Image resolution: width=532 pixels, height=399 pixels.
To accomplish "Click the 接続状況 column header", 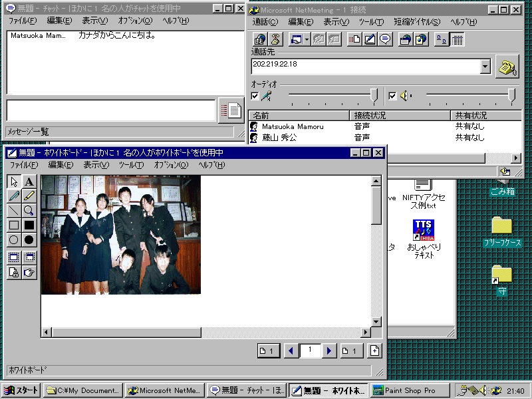I will (400, 115).
